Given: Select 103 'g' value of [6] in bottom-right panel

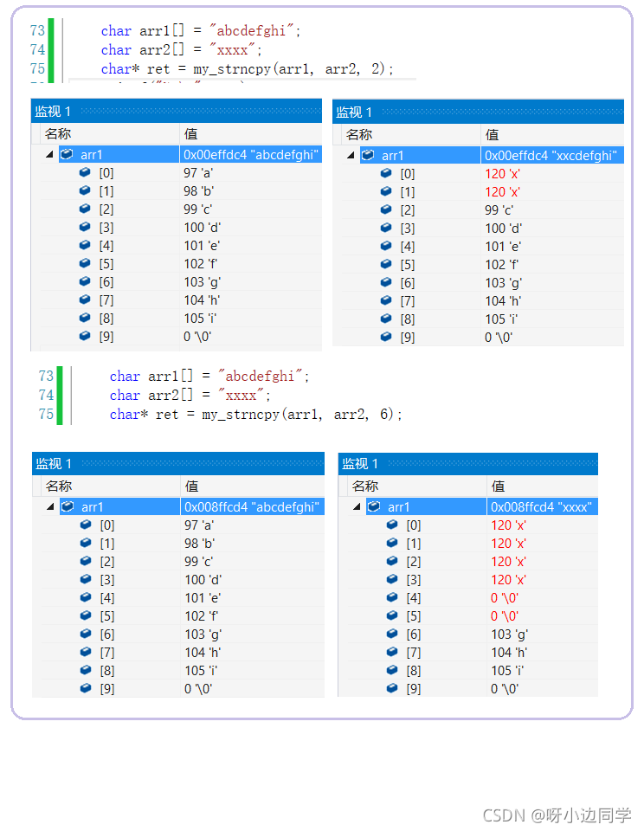Looking at the screenshot, I should (510, 635).
